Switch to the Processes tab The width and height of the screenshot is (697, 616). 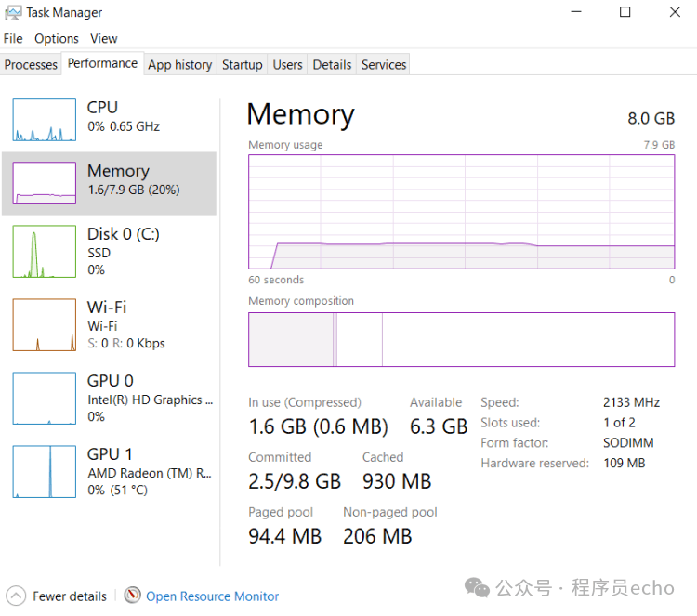(x=31, y=64)
